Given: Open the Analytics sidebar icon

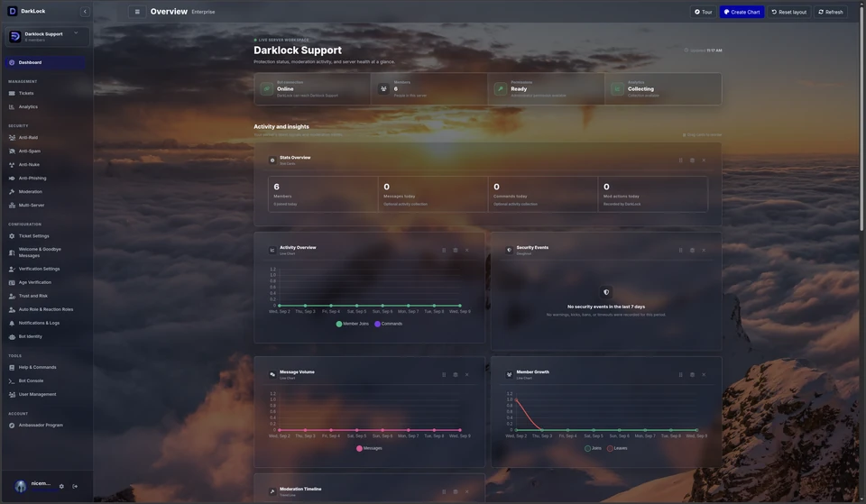Looking at the screenshot, I should pos(12,107).
